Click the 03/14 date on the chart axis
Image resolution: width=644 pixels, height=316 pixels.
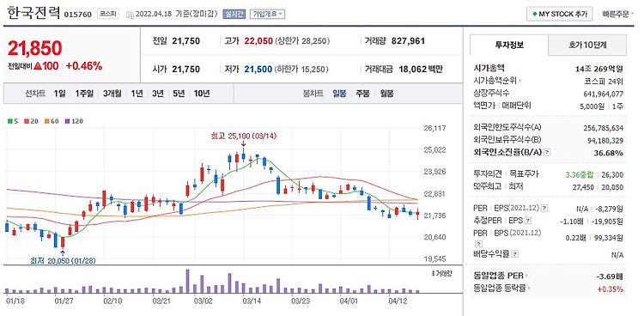point(252,301)
